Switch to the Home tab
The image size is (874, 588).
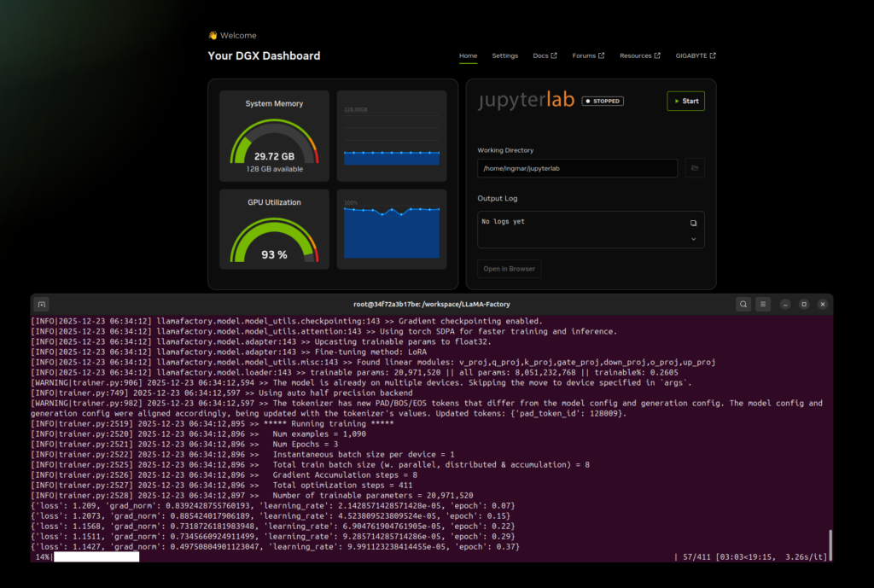click(468, 56)
